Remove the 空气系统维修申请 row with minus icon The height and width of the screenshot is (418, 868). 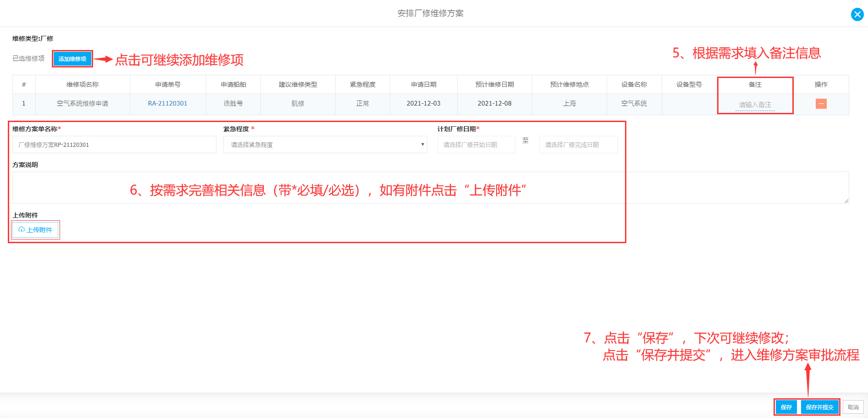821,104
